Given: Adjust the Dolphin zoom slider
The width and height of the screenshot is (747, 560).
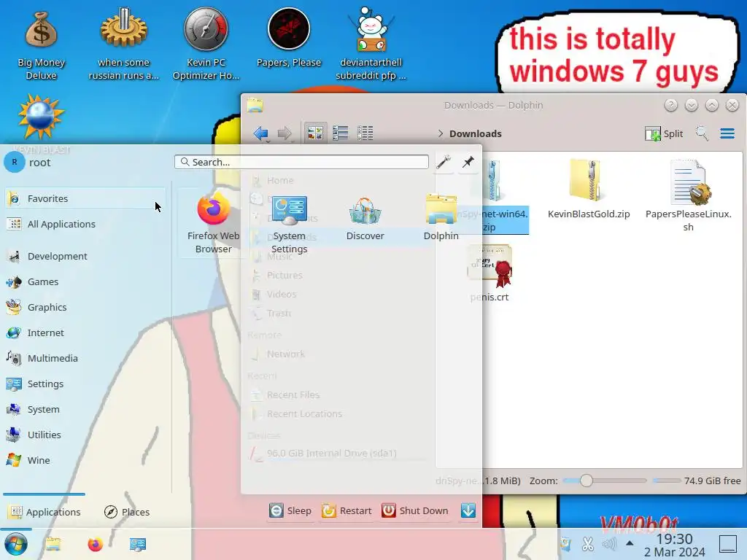Looking at the screenshot, I should 604,481.
